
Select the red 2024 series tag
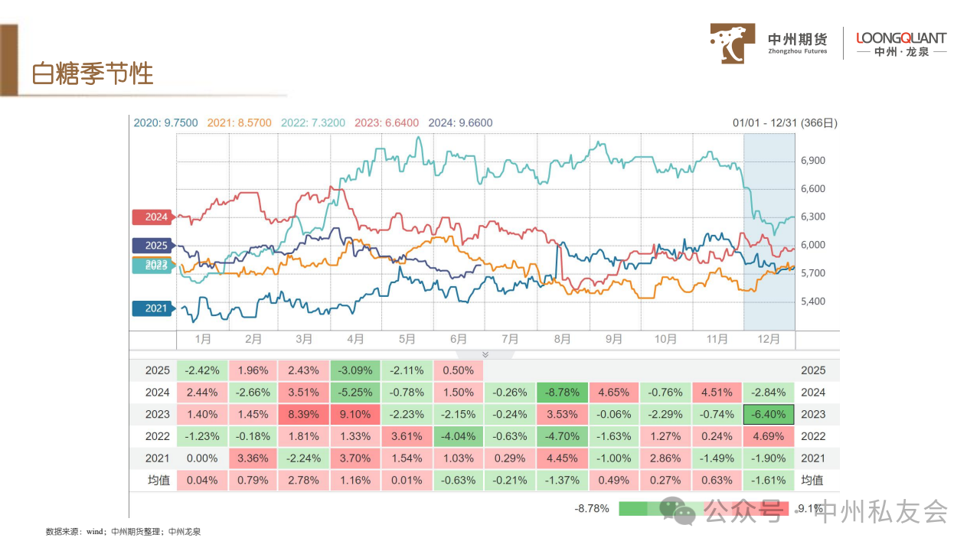tap(153, 217)
